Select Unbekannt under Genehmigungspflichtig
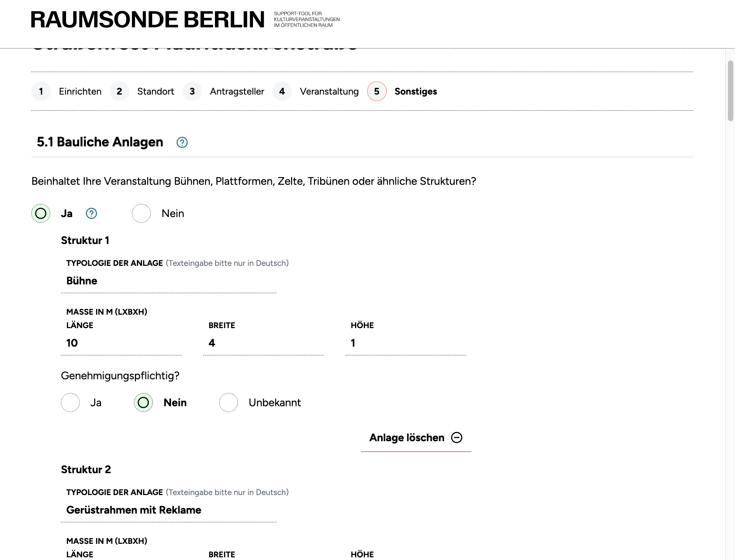735x560 pixels. (229, 403)
